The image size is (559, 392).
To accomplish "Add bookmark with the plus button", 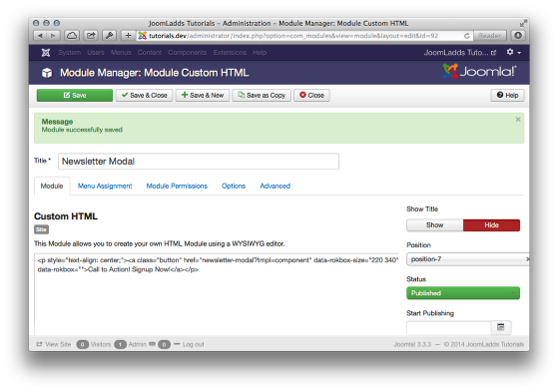I will click(129, 36).
